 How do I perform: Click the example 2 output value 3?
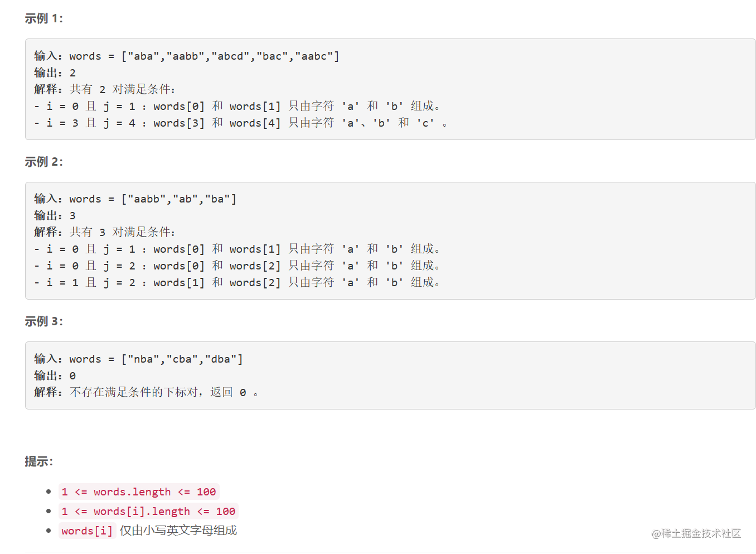(72, 216)
